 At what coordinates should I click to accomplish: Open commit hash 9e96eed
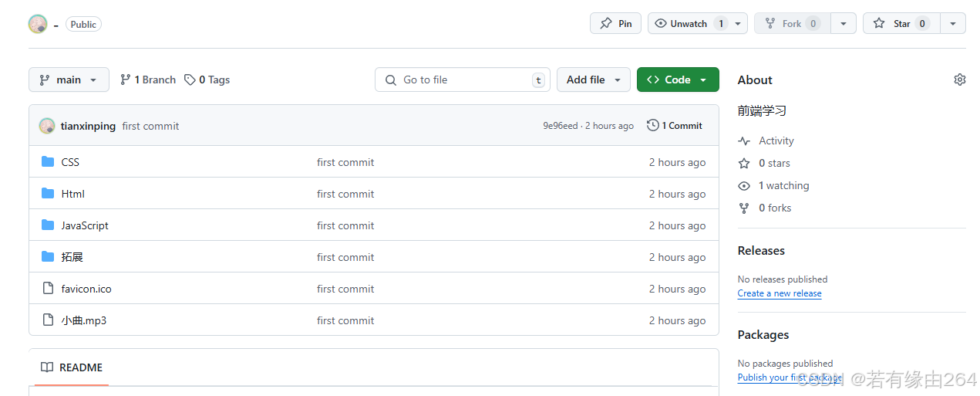pos(560,126)
